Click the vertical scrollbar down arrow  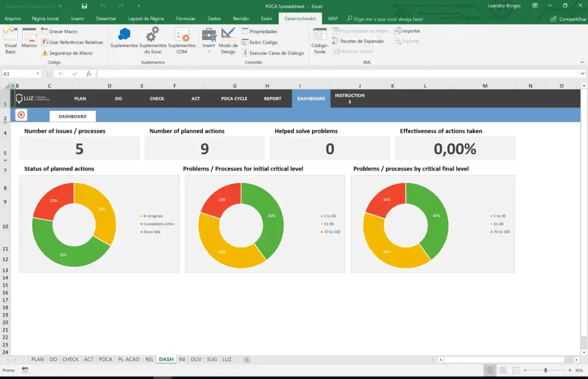tap(584, 352)
